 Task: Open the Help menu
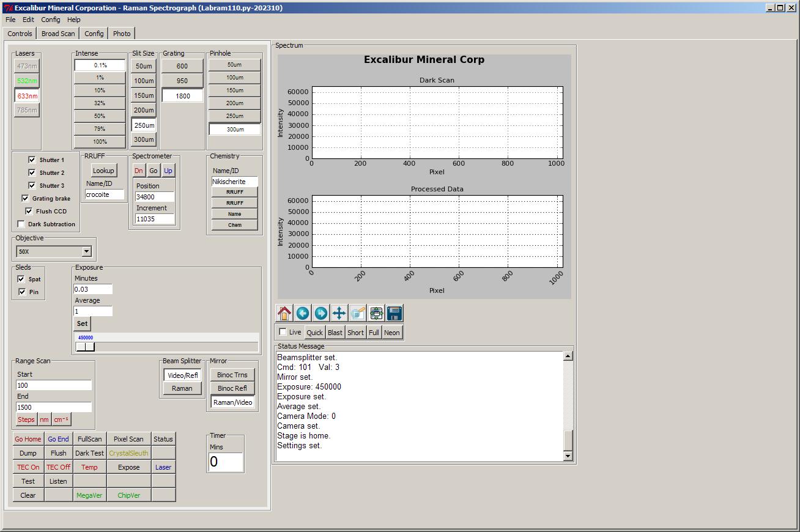pos(73,20)
